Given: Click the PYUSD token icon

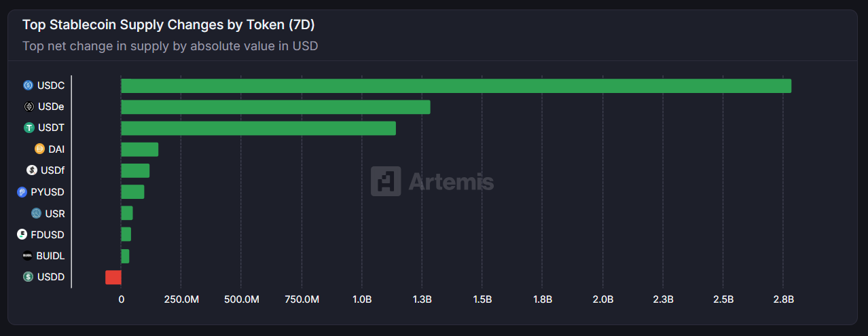Looking at the screenshot, I should click(22, 192).
